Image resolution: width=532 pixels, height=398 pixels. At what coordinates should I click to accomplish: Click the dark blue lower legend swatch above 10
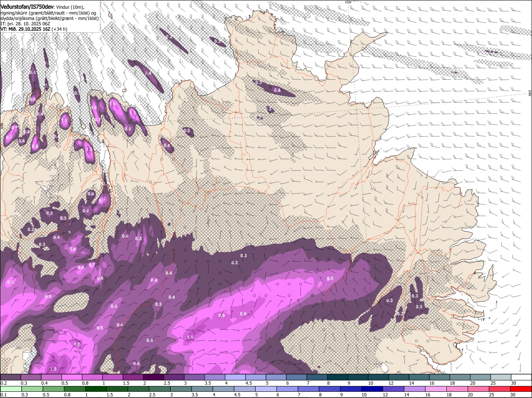click(x=372, y=389)
